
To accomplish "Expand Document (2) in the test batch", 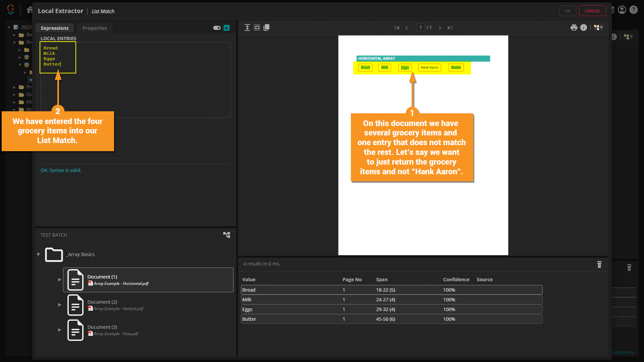I will [x=60, y=305].
